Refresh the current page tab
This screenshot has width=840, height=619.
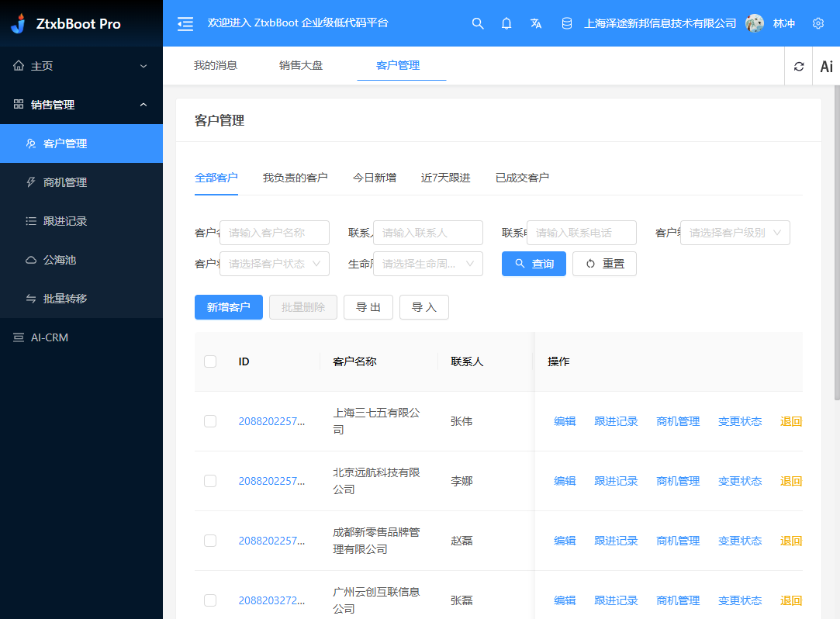click(x=799, y=67)
